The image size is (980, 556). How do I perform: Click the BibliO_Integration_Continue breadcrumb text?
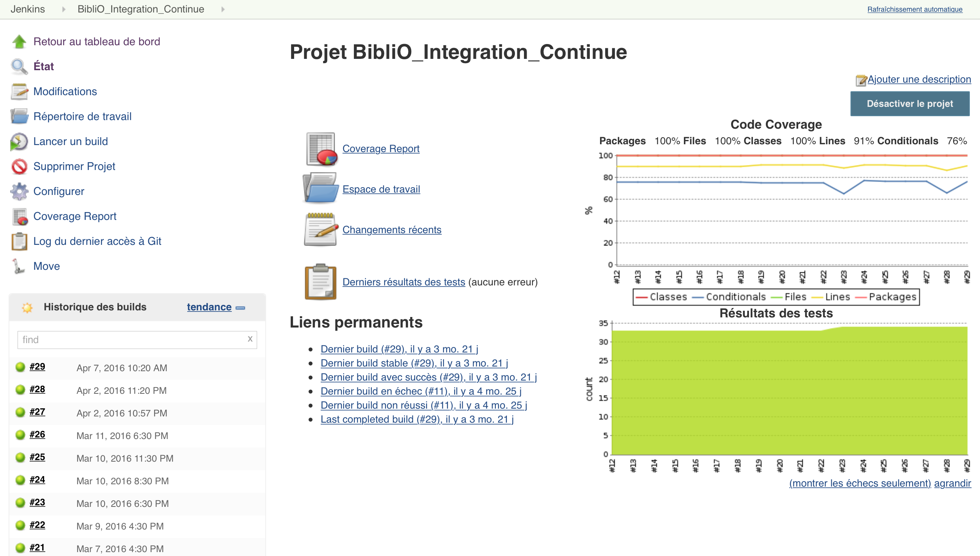141,9
